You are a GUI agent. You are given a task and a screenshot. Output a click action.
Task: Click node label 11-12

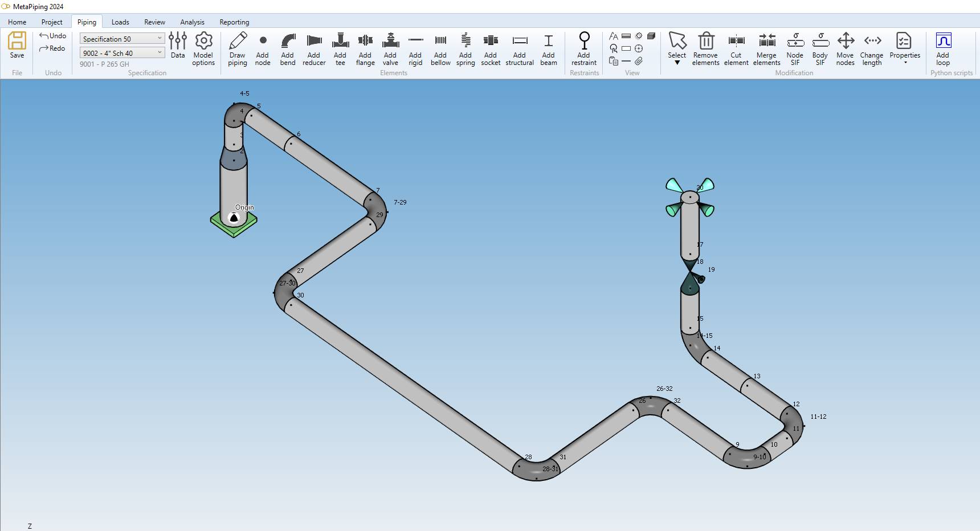coord(818,416)
